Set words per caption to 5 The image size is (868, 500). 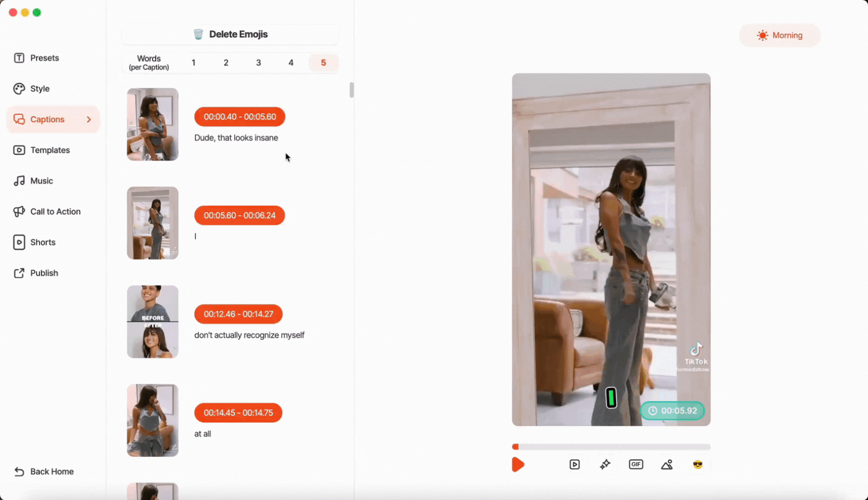point(323,62)
